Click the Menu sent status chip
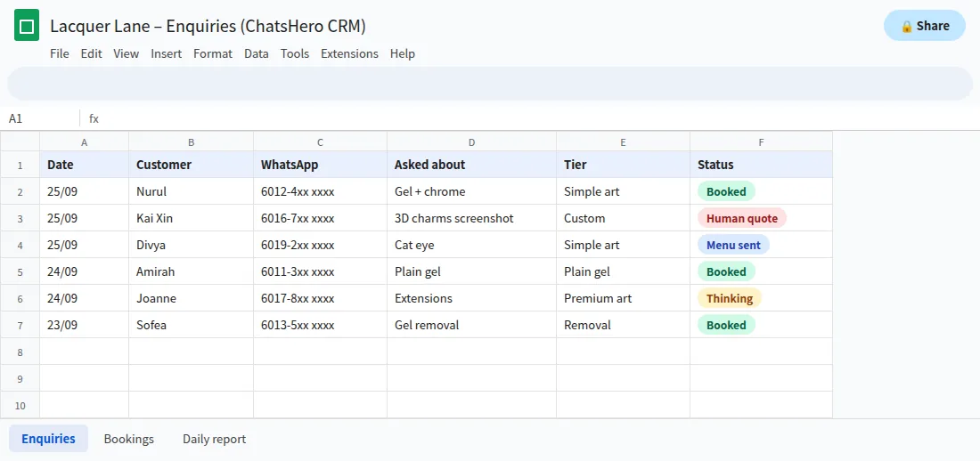 tap(734, 245)
